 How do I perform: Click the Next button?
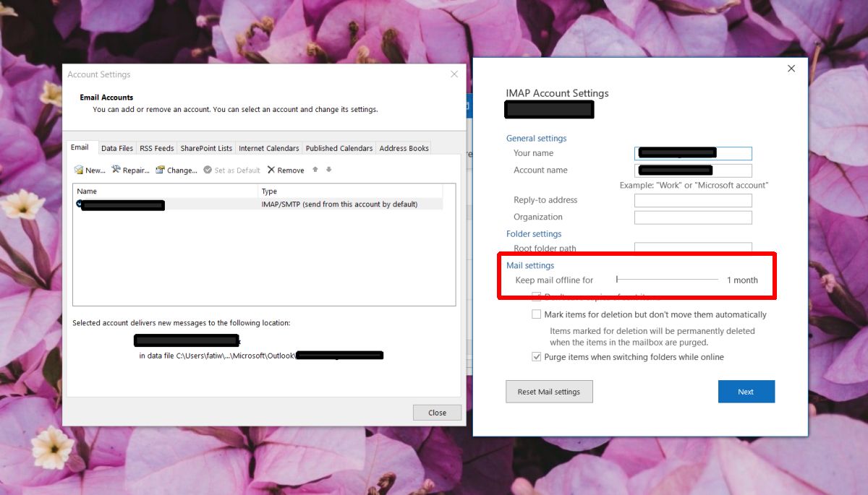coord(746,392)
